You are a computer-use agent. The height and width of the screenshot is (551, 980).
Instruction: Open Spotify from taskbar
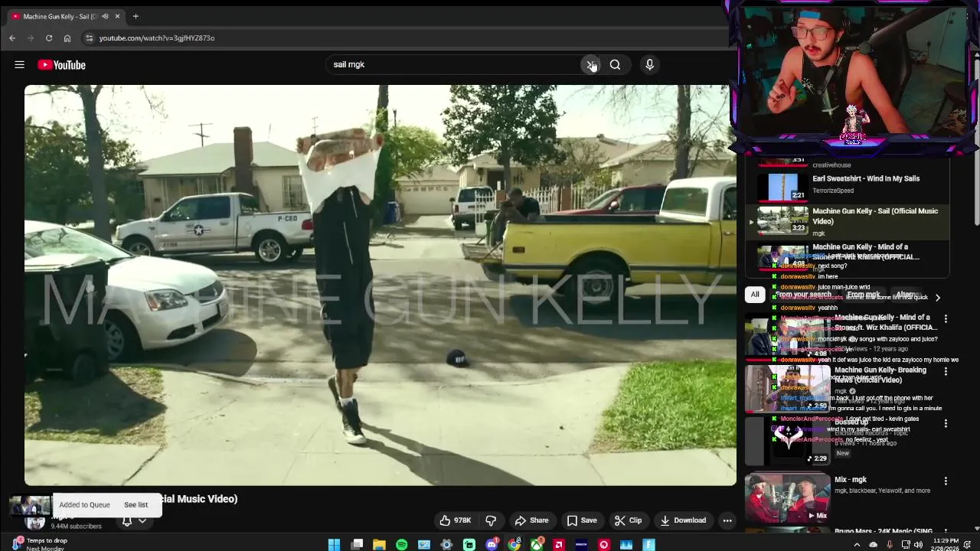402,545
